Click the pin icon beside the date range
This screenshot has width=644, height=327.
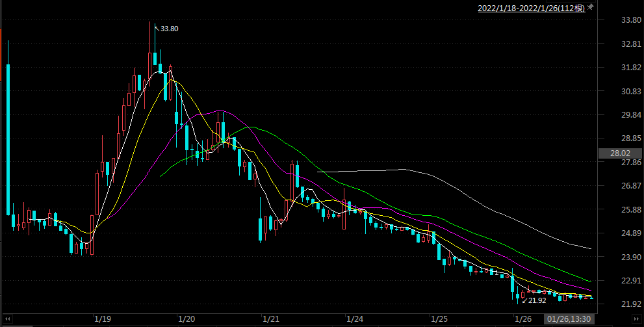pos(590,8)
